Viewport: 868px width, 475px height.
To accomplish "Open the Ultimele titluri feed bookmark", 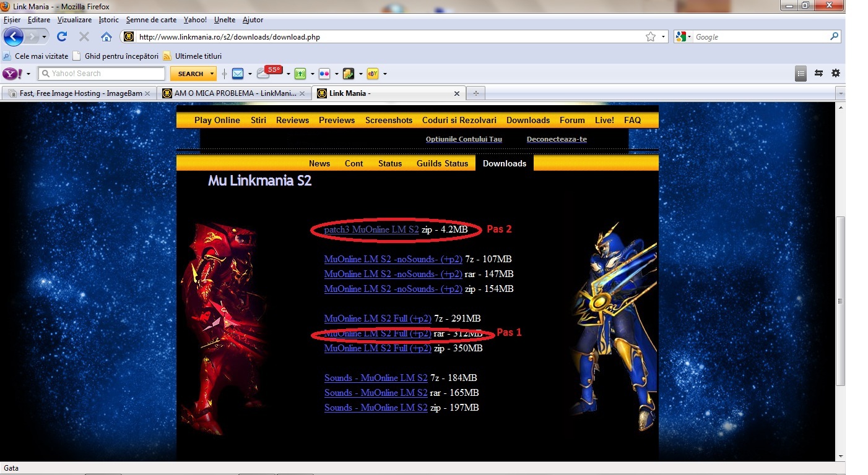I will pos(192,56).
